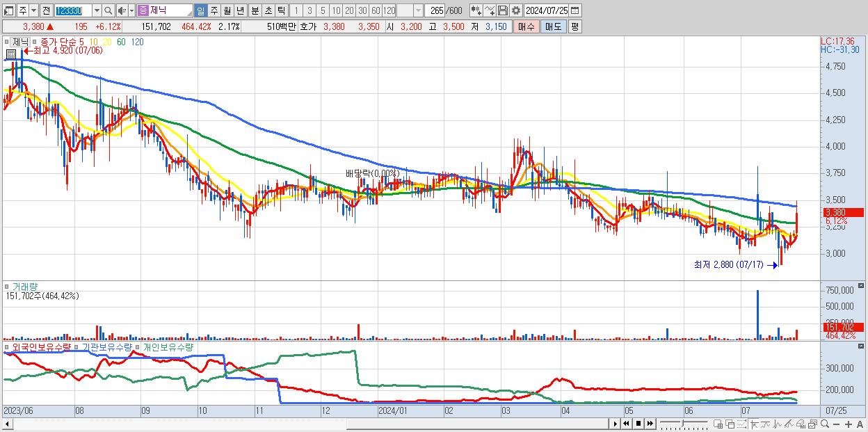Click the 최고 4,920 (07/06) high label
Image resolution: width=868 pixels, height=432 pixels.
(x=67, y=50)
